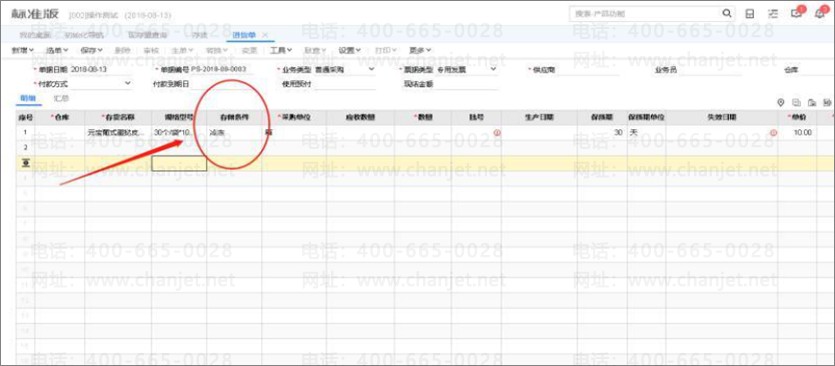
Task: Open the 业务类型 dropdown
Action: [371, 69]
